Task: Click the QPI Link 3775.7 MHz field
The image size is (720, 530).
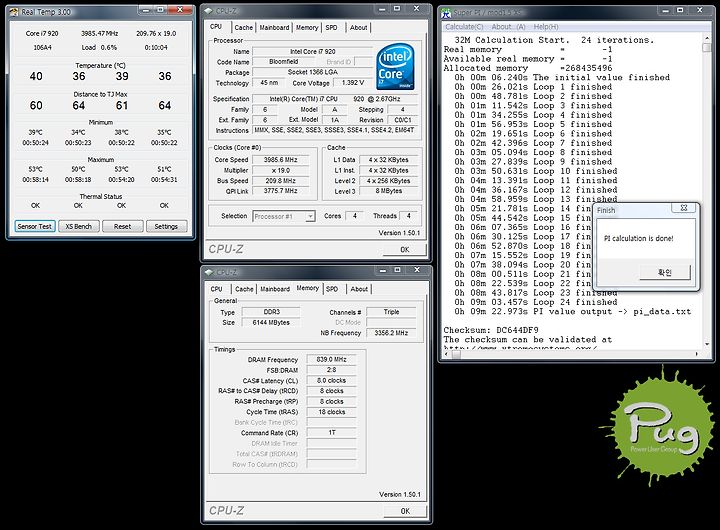Action: click(x=281, y=191)
